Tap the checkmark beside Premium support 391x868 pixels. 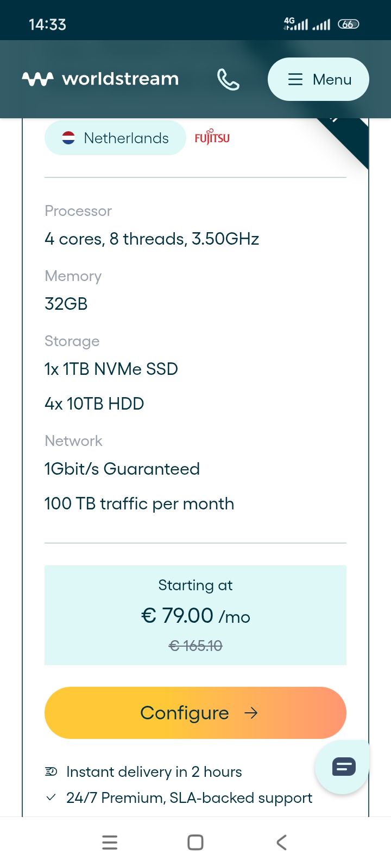(x=51, y=797)
